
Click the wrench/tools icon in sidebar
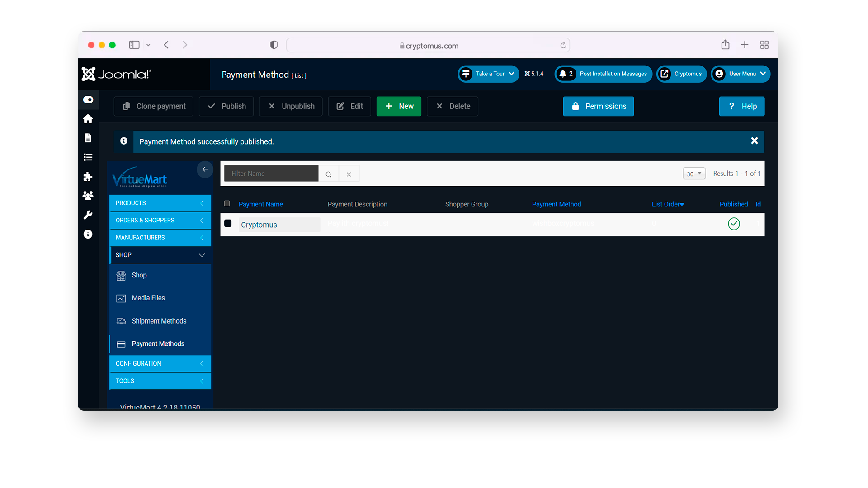(x=88, y=215)
